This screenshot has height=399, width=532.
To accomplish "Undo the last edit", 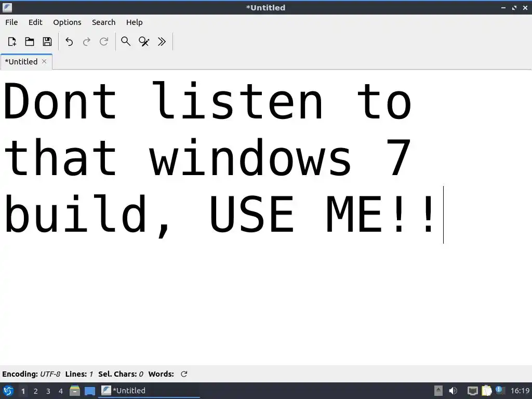I will pos(69,42).
